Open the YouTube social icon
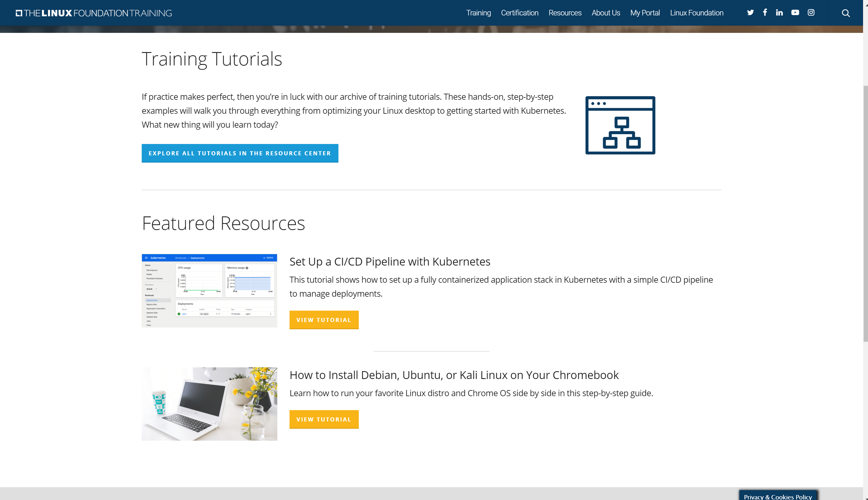This screenshot has height=500, width=868. [x=795, y=13]
